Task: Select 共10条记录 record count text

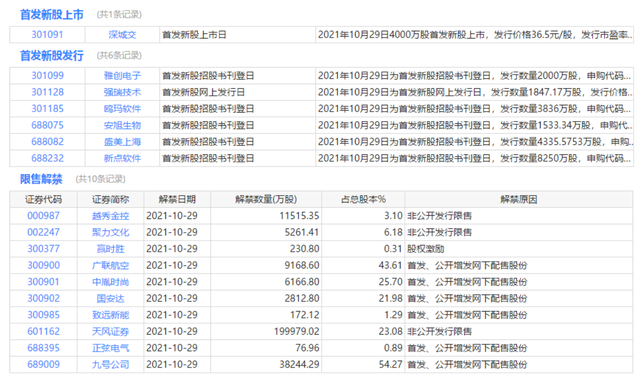Action: [x=100, y=179]
